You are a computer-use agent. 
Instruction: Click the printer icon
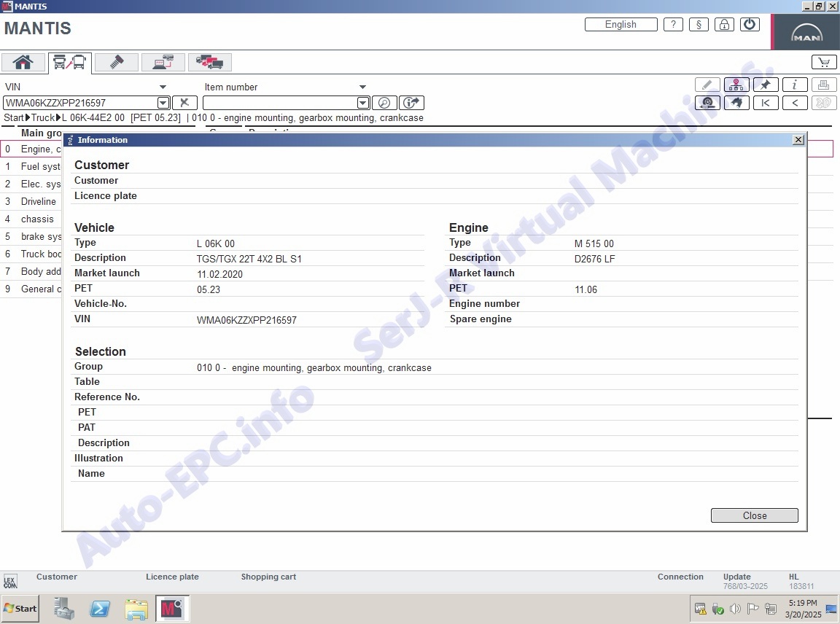click(x=824, y=85)
